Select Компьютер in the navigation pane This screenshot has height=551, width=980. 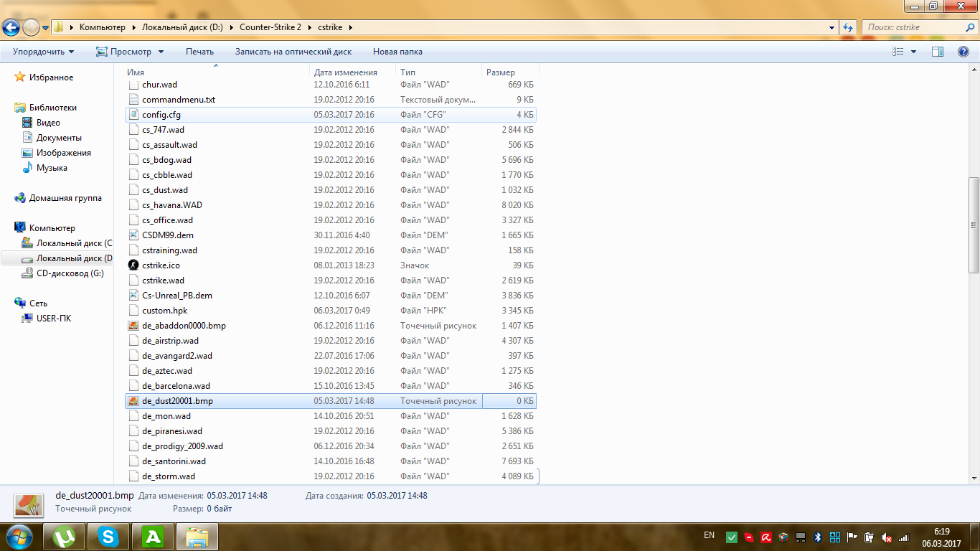click(x=52, y=228)
